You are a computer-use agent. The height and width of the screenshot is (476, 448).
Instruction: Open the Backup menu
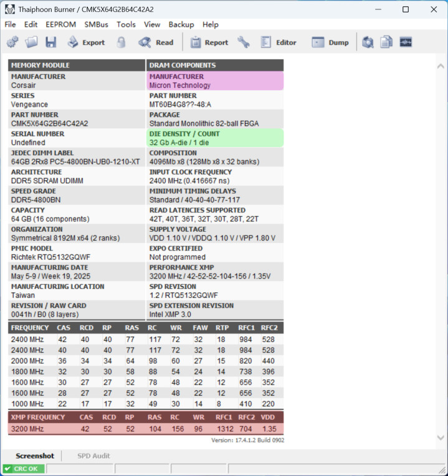[x=181, y=24]
